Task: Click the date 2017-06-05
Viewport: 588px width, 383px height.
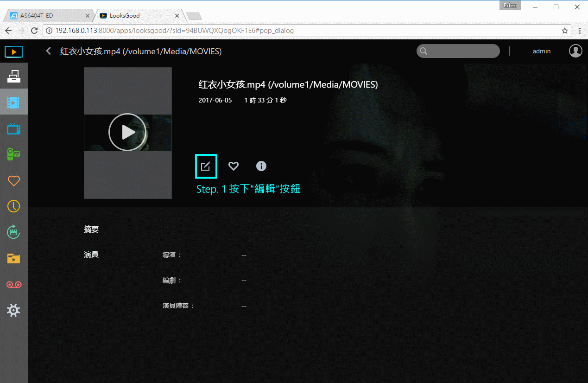Action: tap(215, 100)
